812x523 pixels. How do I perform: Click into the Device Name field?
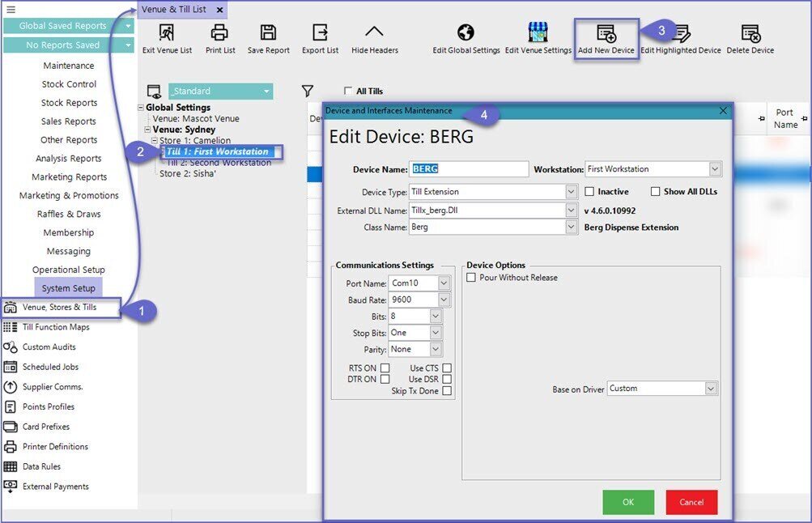(x=469, y=169)
